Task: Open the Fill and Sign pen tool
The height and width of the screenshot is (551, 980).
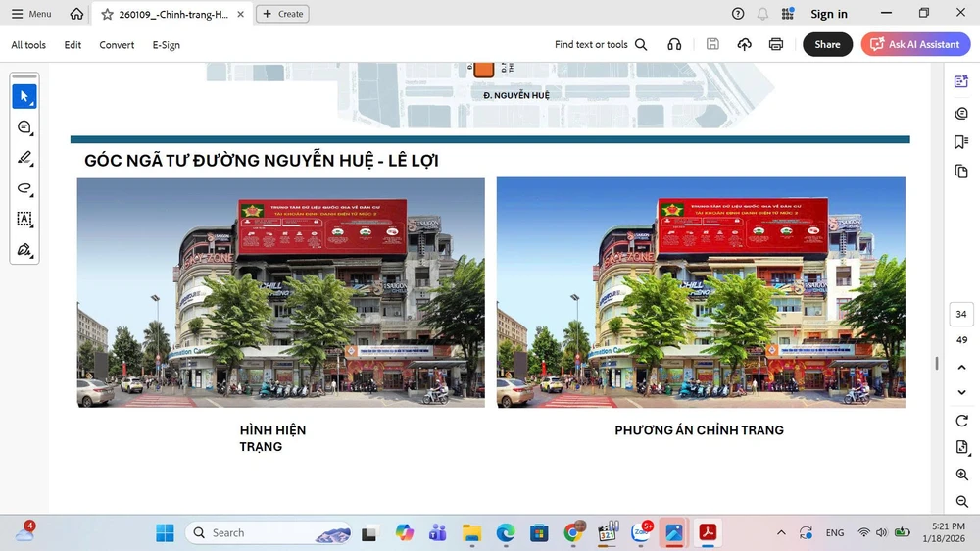Action: [x=24, y=249]
